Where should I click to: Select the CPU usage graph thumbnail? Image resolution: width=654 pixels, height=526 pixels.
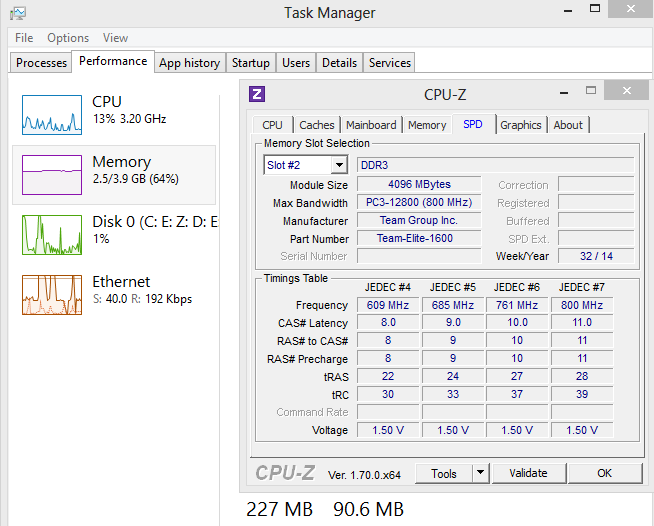point(52,115)
